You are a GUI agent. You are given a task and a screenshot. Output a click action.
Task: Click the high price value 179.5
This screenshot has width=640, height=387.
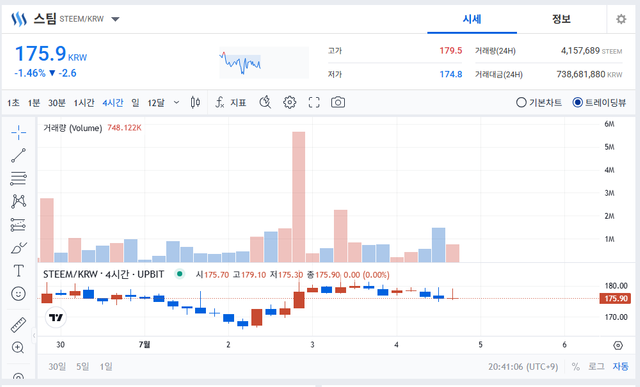451,51
